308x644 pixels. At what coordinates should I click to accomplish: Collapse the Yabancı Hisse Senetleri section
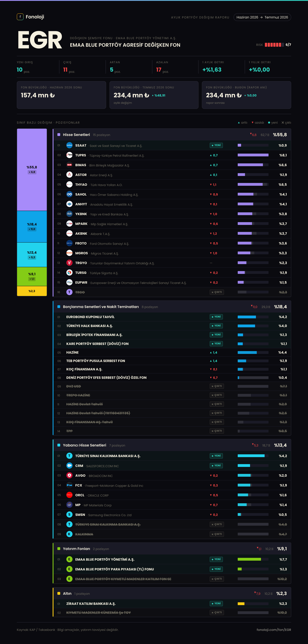tap(172, 445)
